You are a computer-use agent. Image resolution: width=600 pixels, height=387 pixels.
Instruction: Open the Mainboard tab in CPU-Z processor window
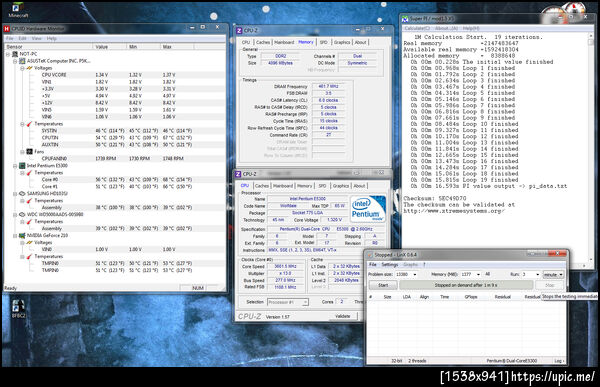(x=283, y=186)
